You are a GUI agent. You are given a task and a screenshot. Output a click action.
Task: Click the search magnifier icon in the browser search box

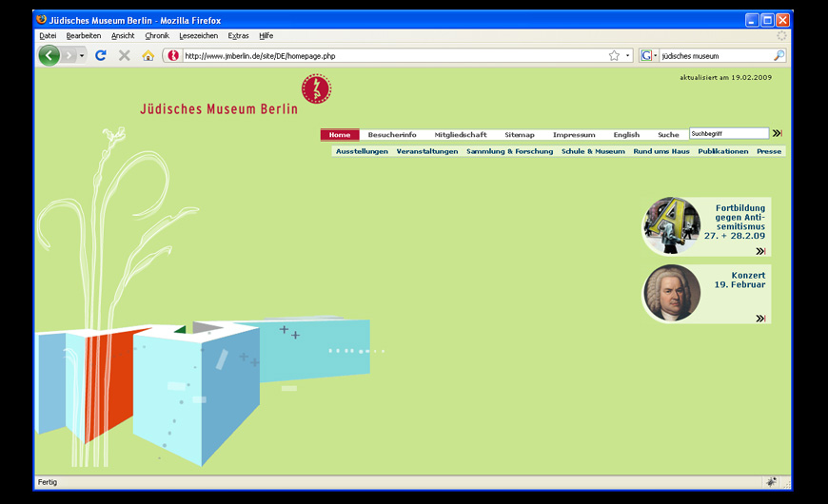tap(779, 55)
